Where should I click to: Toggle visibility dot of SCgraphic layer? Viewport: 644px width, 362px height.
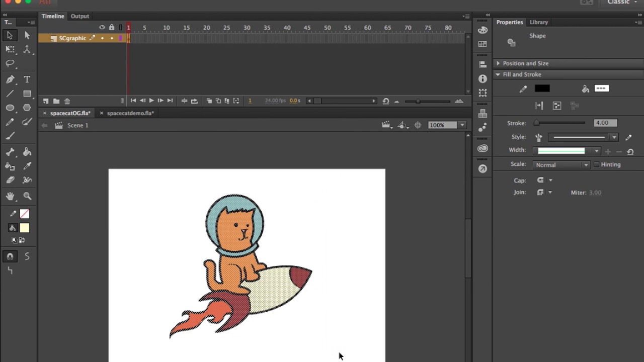coord(102,38)
